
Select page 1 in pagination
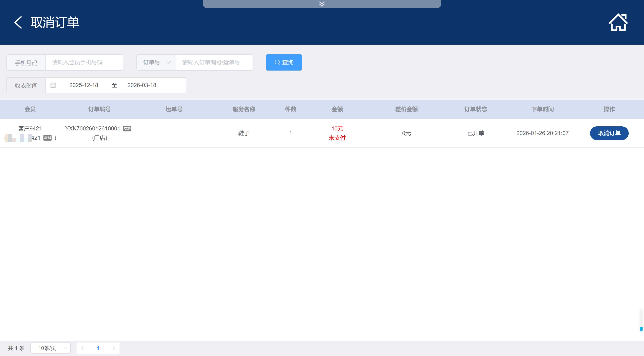pyautogui.click(x=98, y=348)
